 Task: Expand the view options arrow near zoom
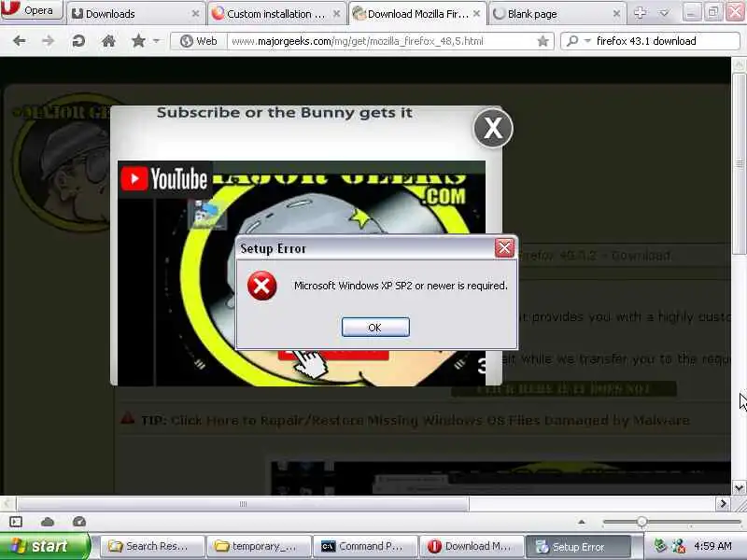click(x=582, y=522)
